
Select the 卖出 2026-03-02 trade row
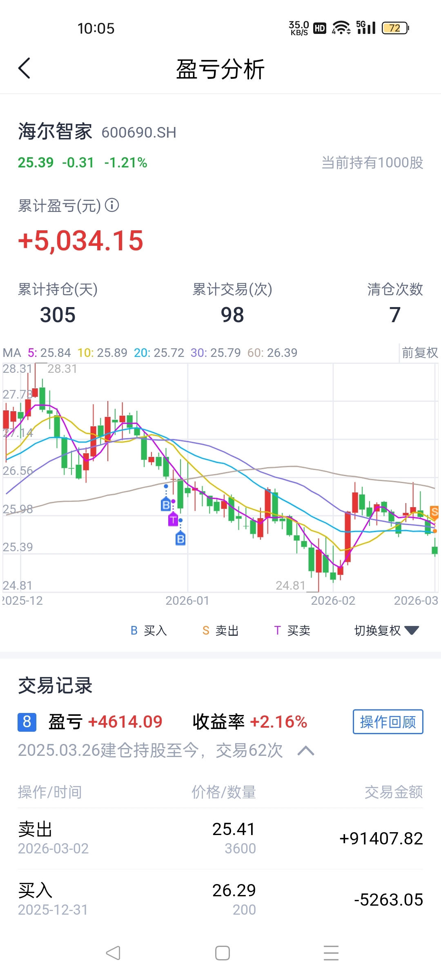[x=220, y=838]
